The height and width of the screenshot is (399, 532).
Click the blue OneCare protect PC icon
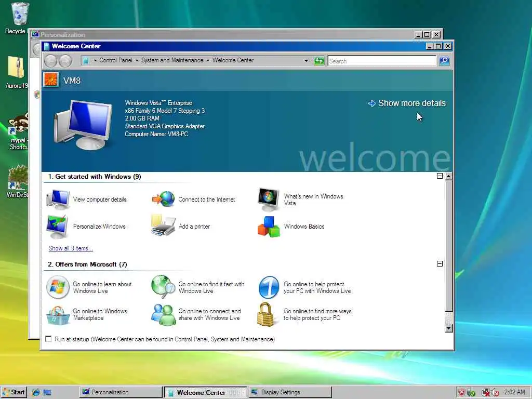[x=269, y=287]
